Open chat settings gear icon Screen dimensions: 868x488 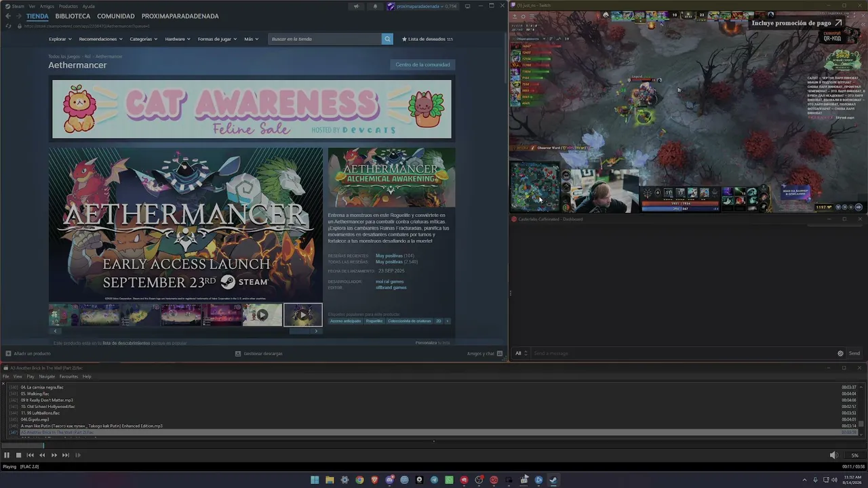point(840,353)
